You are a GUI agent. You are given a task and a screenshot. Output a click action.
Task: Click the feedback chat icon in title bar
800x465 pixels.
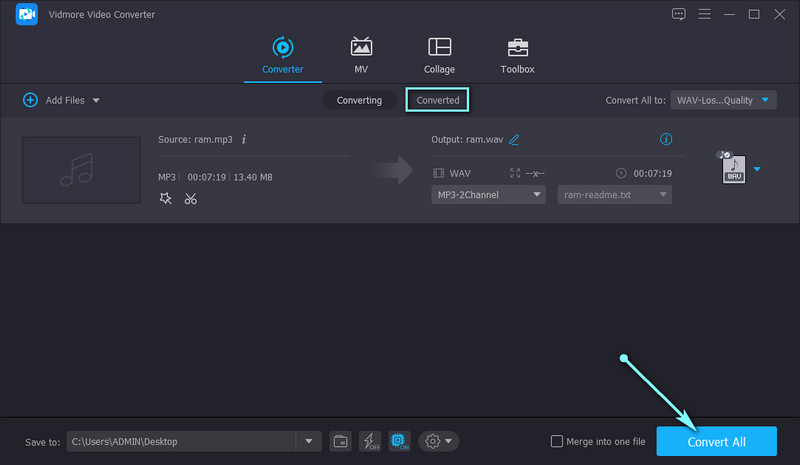pyautogui.click(x=679, y=14)
